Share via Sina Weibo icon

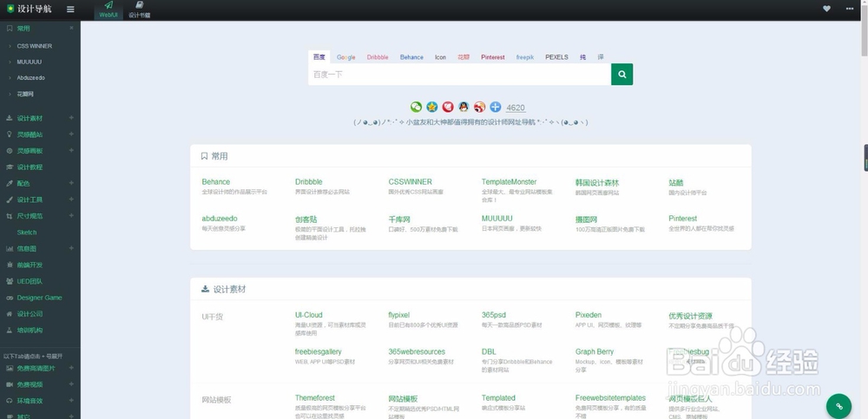pos(479,107)
